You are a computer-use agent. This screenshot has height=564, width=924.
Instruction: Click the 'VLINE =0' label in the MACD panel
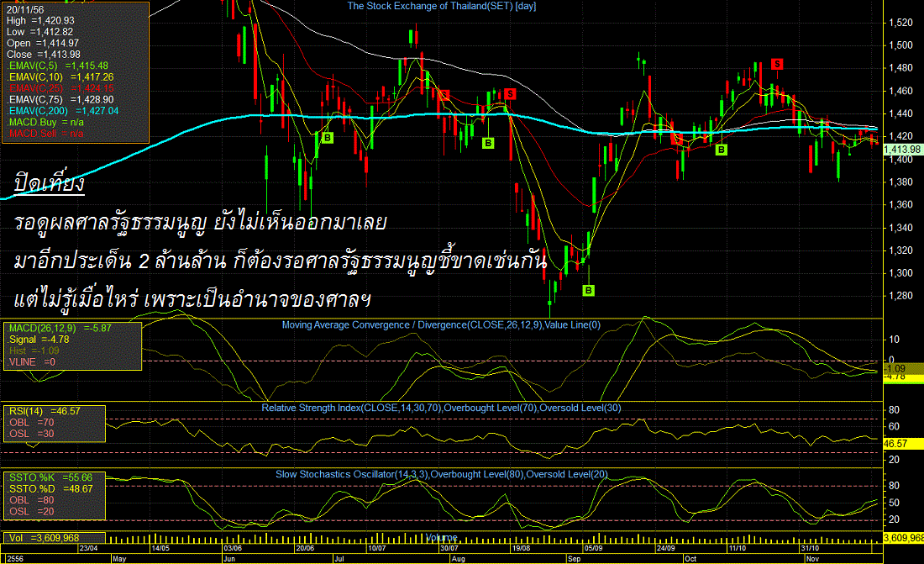[x=32, y=361]
